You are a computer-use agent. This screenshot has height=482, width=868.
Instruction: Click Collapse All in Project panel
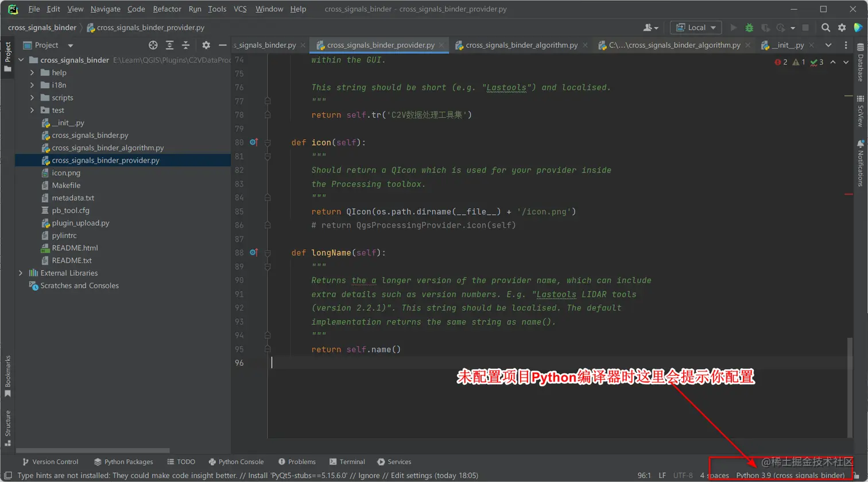[186, 45]
